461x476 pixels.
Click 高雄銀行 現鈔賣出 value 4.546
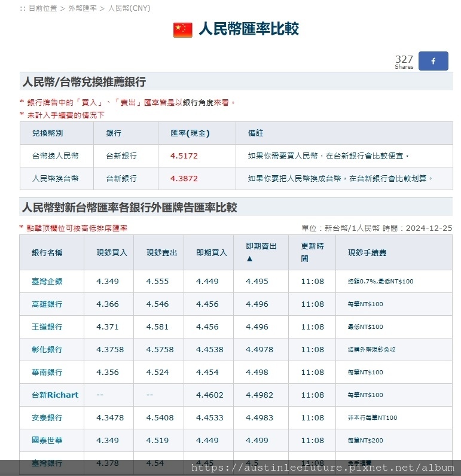coord(157,304)
